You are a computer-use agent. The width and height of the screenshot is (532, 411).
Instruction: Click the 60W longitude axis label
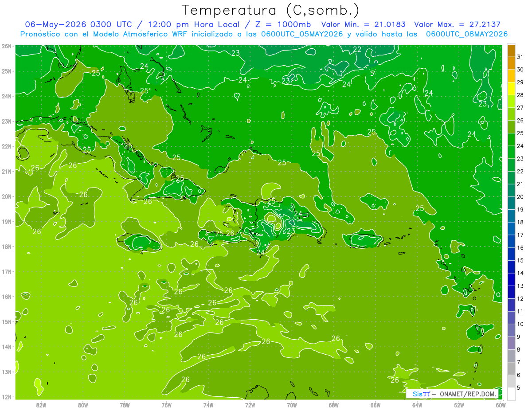(x=501, y=405)
